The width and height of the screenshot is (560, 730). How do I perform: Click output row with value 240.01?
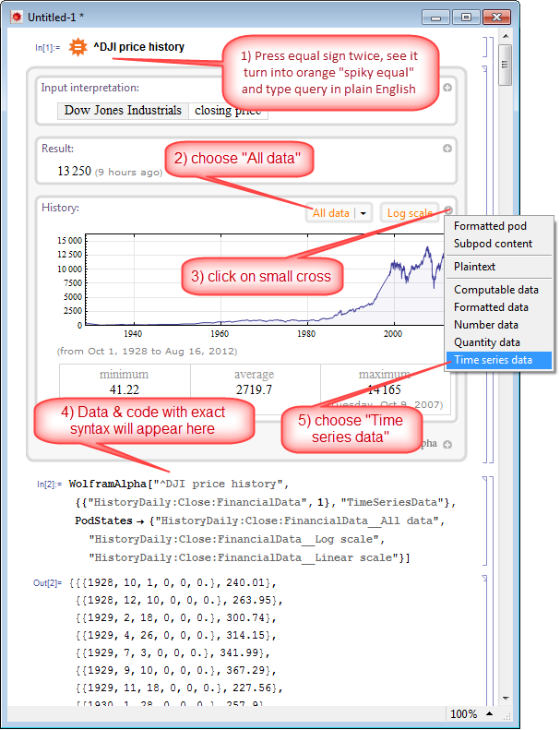[173, 583]
